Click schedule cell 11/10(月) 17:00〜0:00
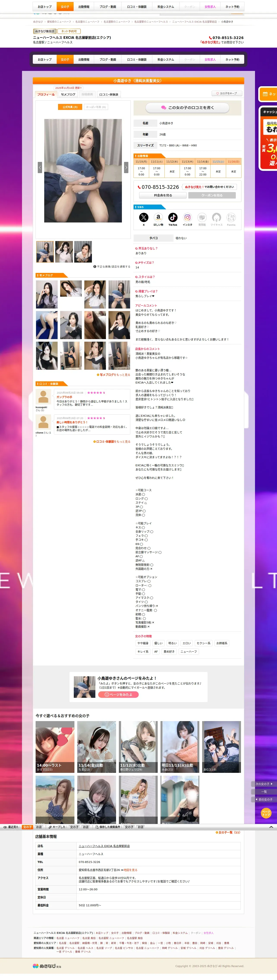This screenshot has width=277, height=980. pos(141,171)
